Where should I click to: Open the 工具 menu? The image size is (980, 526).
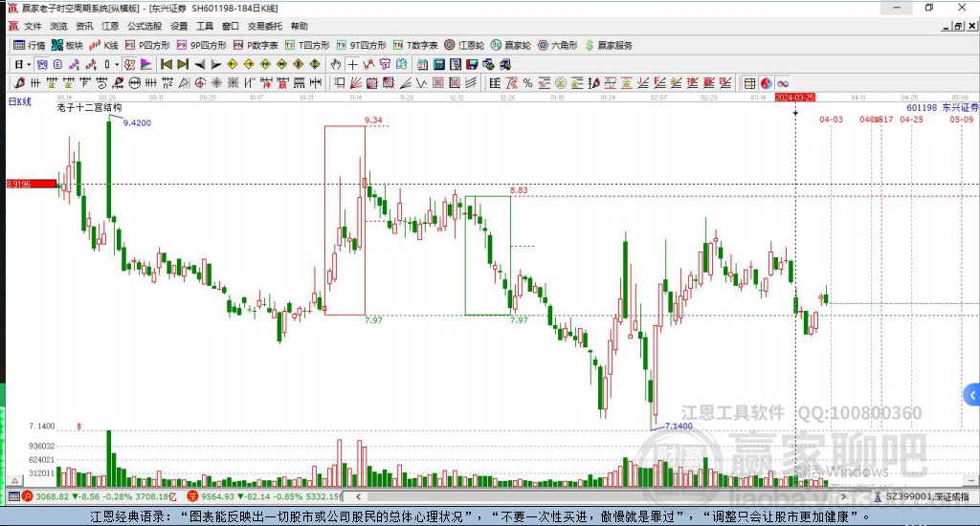[205, 26]
